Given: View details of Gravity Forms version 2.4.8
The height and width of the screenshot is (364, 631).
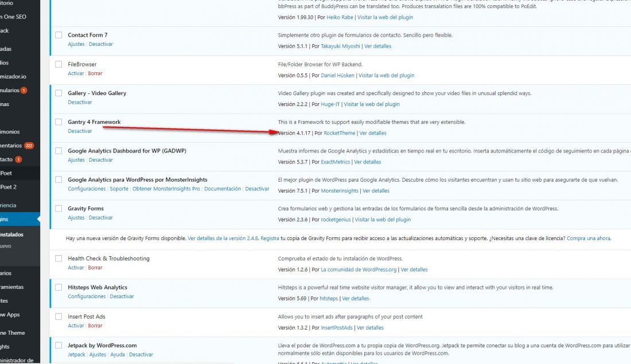Looking at the screenshot, I should point(223,238).
